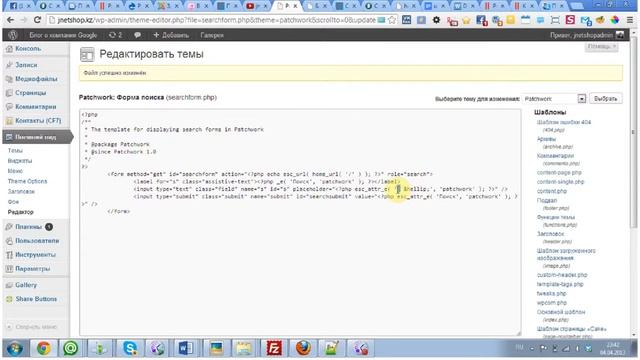Open Windows Start menu
Viewport: 640px width, 360px height.
tap(15, 348)
